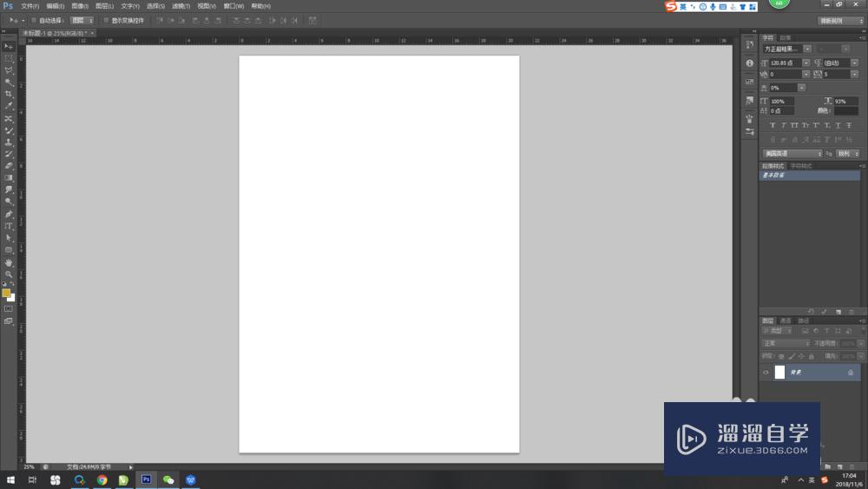Open the leading (Auto) dropdown
The image size is (868, 489).
coord(855,63)
